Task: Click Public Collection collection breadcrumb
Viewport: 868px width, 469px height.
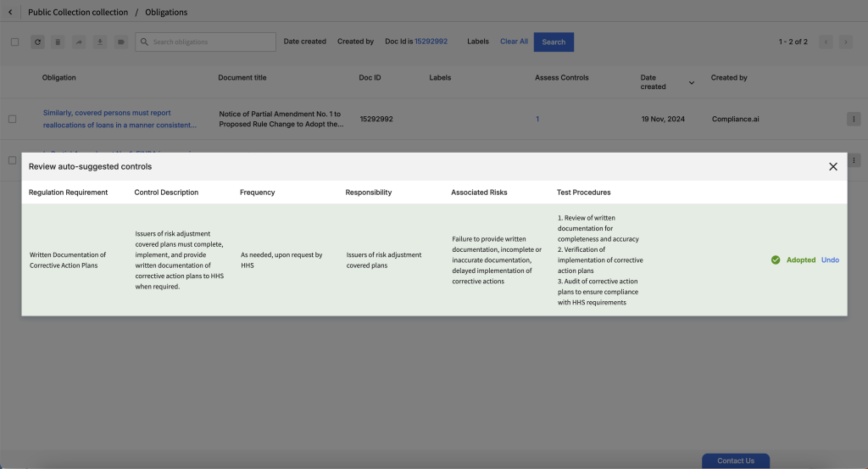Action: [x=78, y=13]
